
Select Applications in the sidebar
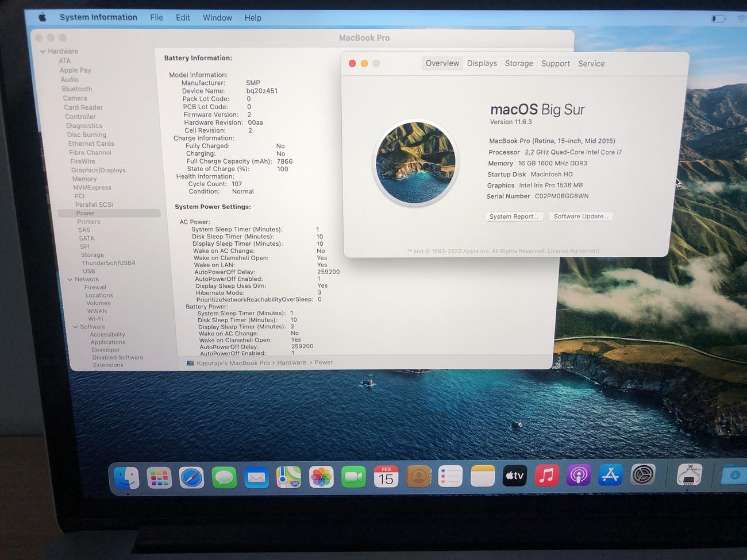click(x=107, y=342)
